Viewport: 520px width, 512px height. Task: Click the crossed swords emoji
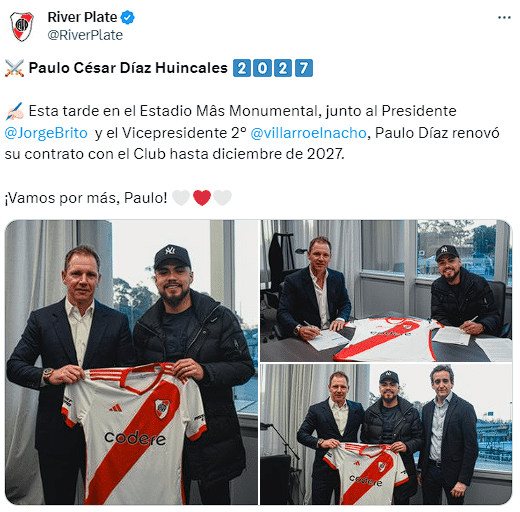[x=14, y=68]
